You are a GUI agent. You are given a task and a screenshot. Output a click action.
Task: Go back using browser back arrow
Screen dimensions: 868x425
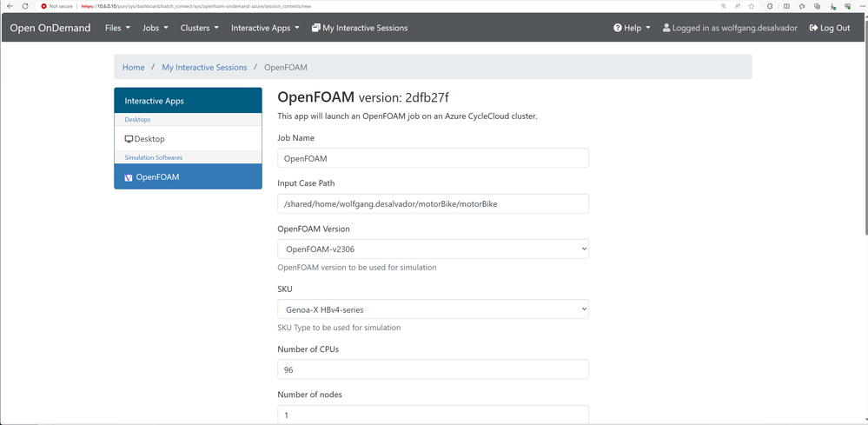tap(10, 6)
